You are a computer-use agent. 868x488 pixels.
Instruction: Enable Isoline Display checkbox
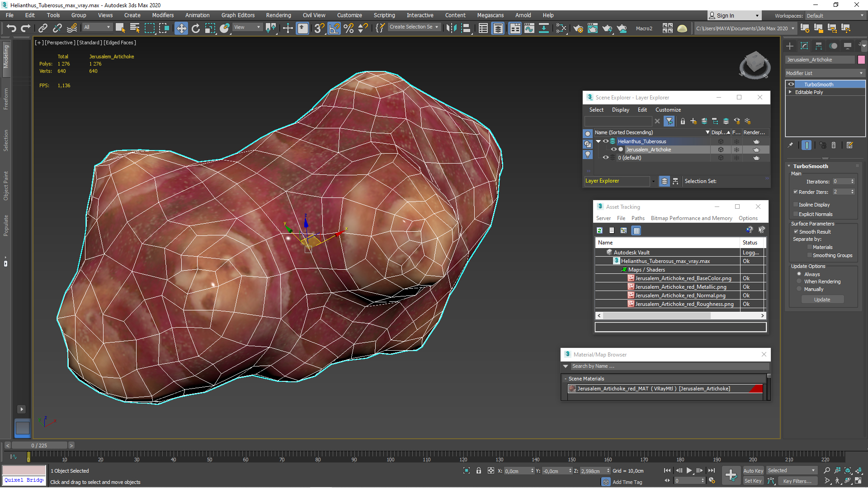tap(796, 204)
